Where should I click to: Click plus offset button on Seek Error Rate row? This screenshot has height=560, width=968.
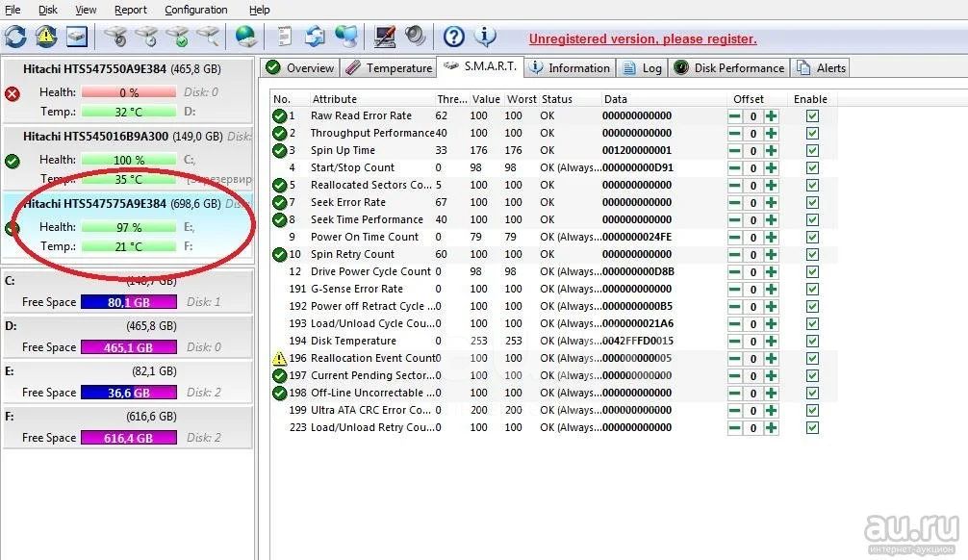pos(771,202)
